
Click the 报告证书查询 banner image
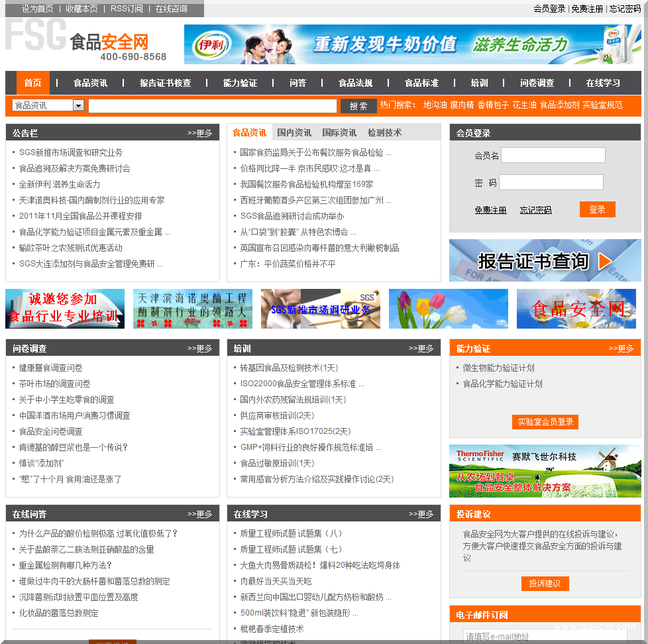(545, 260)
